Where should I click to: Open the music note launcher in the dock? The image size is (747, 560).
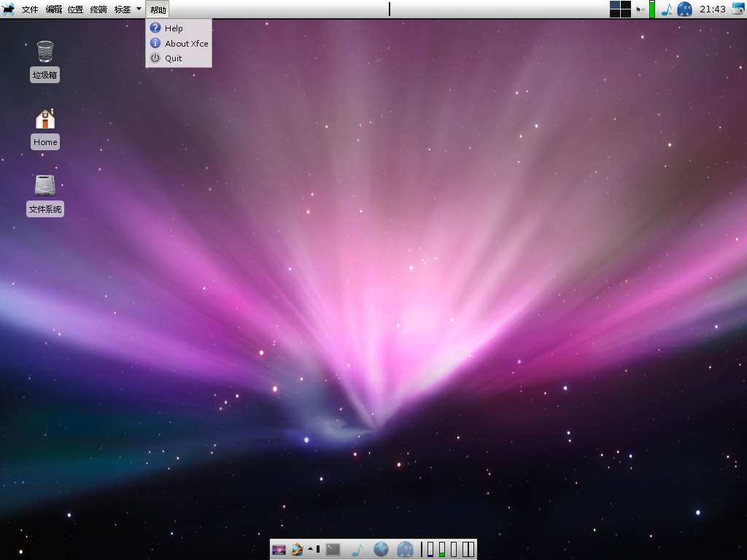tap(357, 550)
